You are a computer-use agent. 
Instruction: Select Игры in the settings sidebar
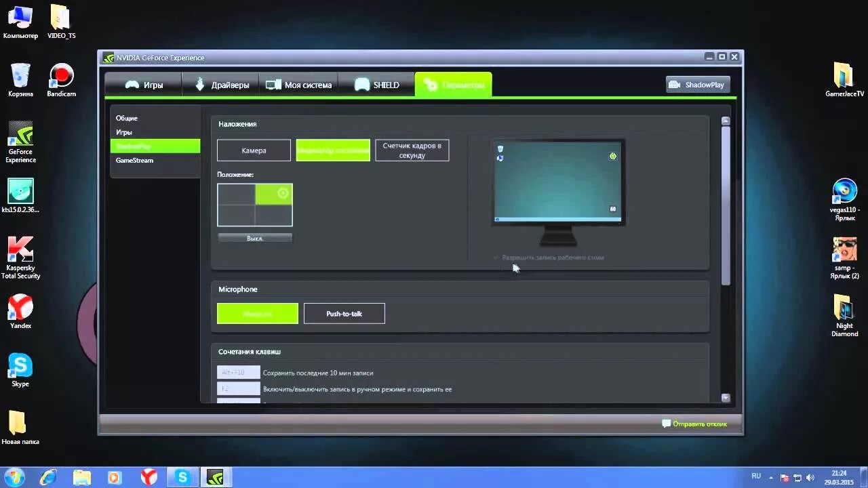click(124, 132)
